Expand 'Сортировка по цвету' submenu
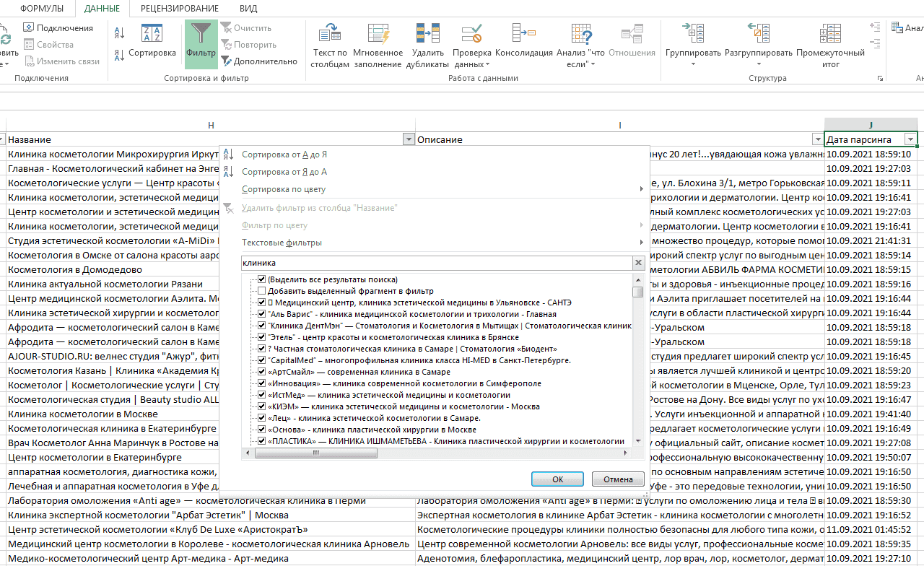 [435, 189]
